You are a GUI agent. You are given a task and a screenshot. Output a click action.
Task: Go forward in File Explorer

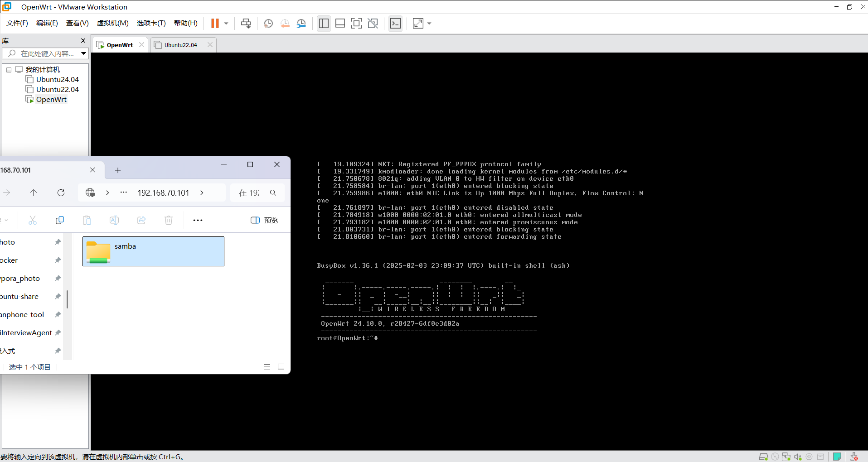[7, 193]
